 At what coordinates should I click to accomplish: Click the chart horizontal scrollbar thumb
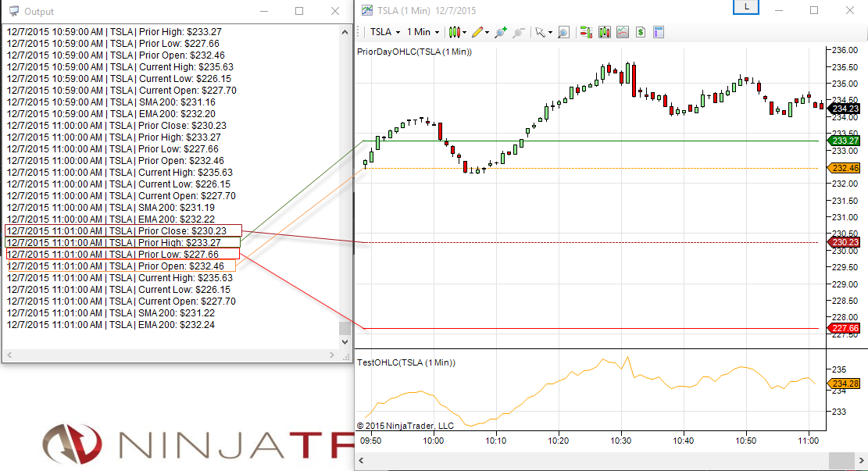pos(841,461)
